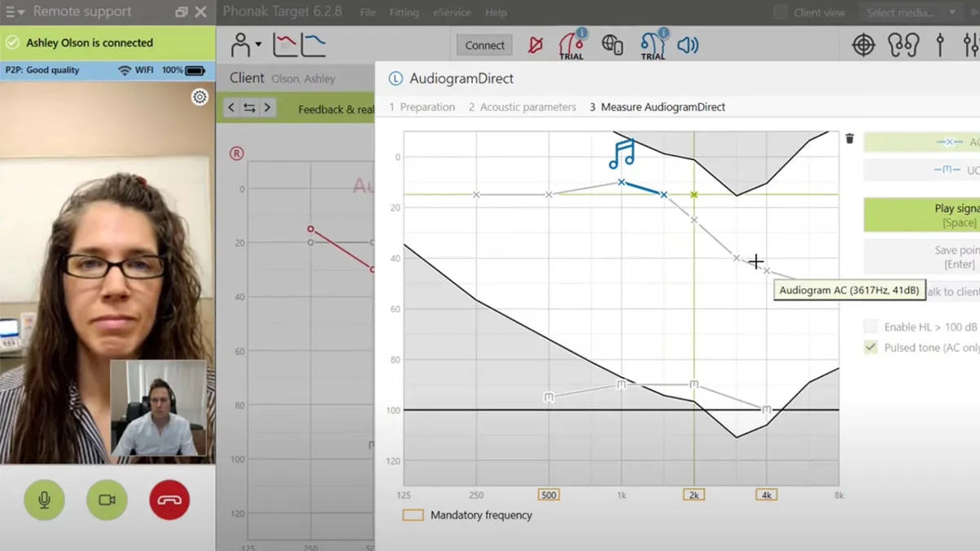Enable the HL > 100 dB checkbox
This screenshot has height=551, width=980.
tap(871, 327)
